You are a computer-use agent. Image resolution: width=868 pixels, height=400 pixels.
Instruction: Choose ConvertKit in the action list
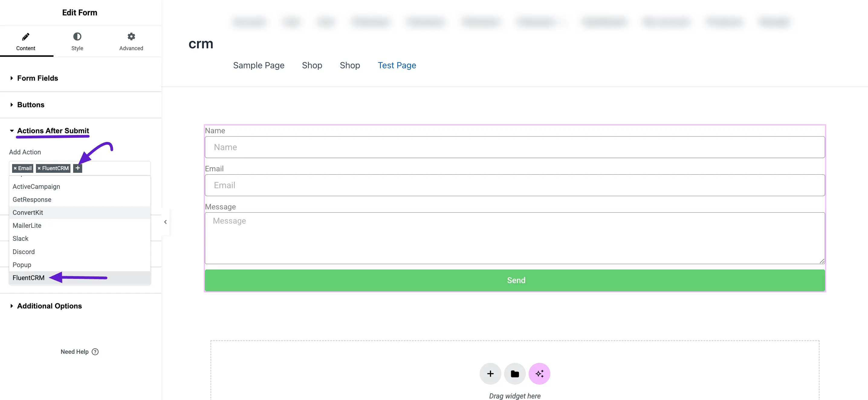click(x=79, y=212)
